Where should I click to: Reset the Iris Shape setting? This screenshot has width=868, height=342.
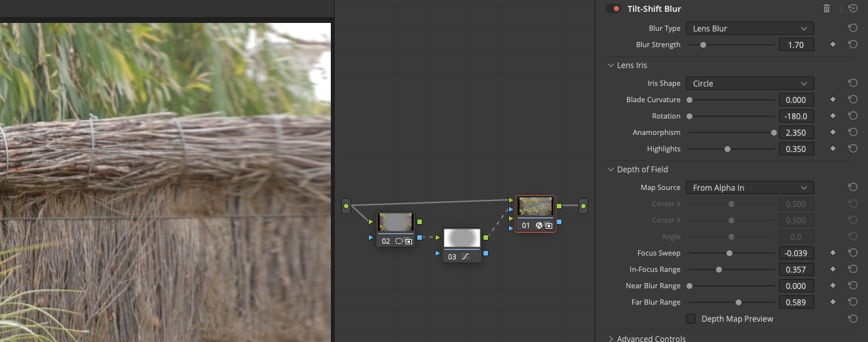click(852, 83)
